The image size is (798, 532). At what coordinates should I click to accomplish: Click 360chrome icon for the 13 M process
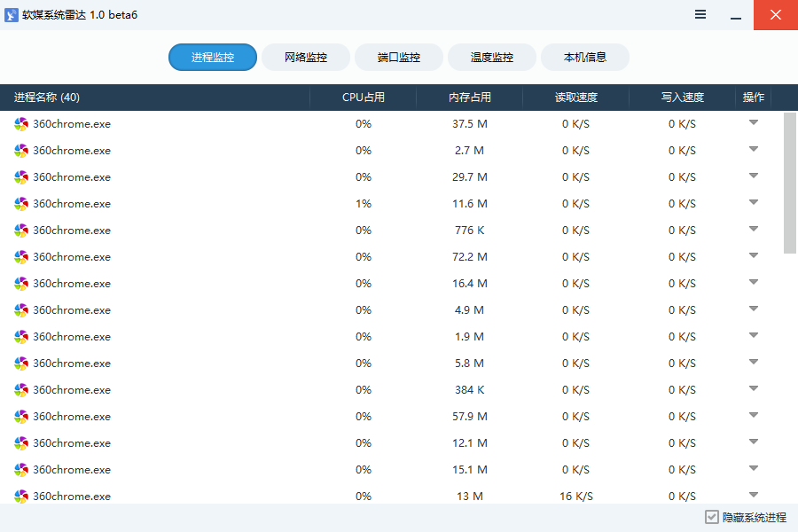(x=21, y=496)
